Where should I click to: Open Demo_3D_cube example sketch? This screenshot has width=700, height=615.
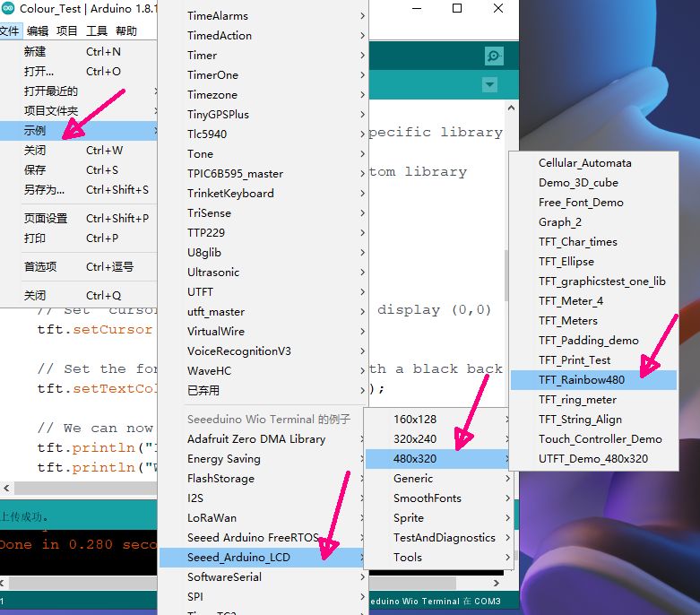tap(593, 183)
